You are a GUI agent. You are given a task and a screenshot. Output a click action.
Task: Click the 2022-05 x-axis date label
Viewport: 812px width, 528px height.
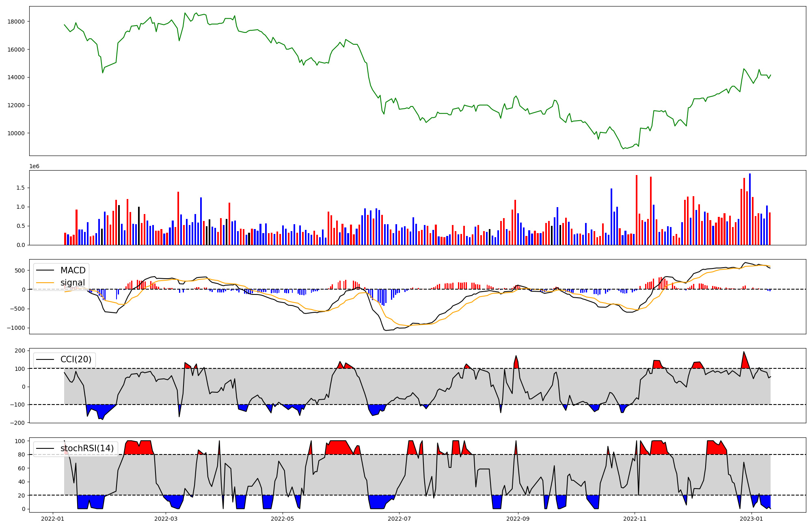point(282,519)
